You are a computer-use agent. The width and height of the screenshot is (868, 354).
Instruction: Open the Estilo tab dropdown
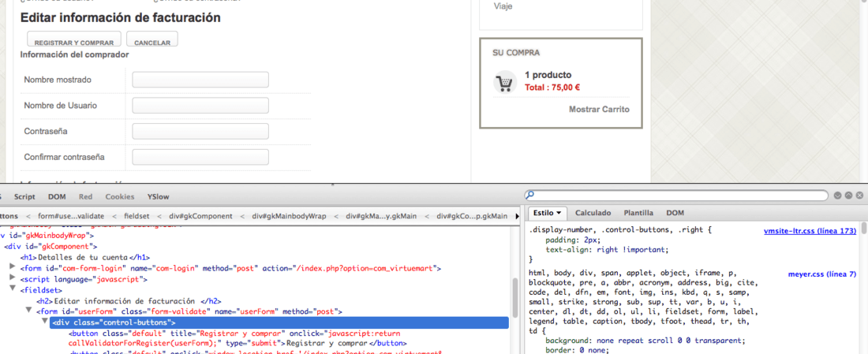point(547,213)
